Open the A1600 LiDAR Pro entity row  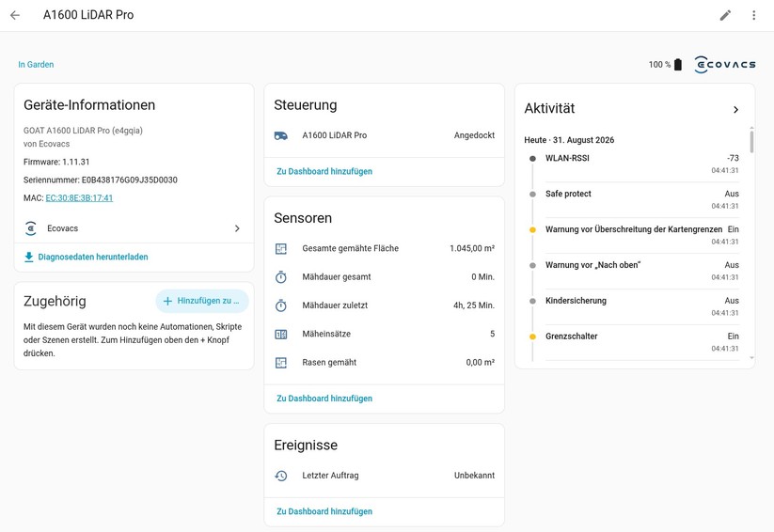(384, 135)
